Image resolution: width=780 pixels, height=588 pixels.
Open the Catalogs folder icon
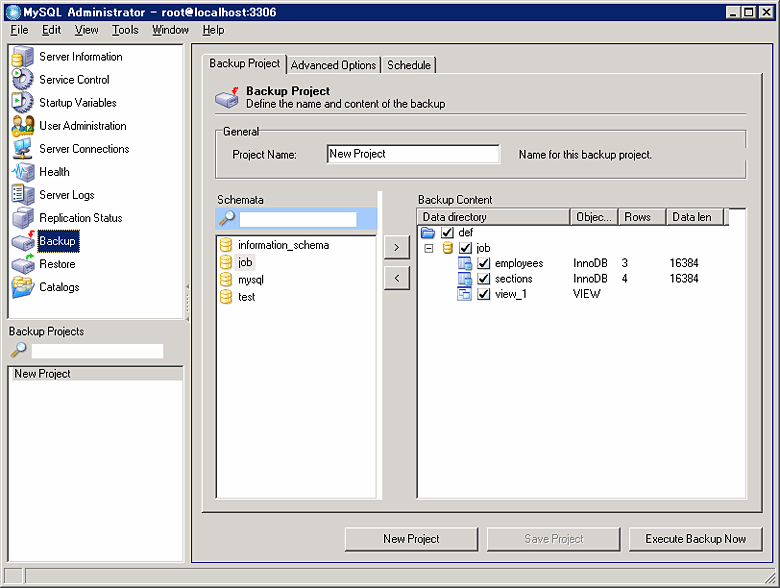pyautogui.click(x=23, y=287)
